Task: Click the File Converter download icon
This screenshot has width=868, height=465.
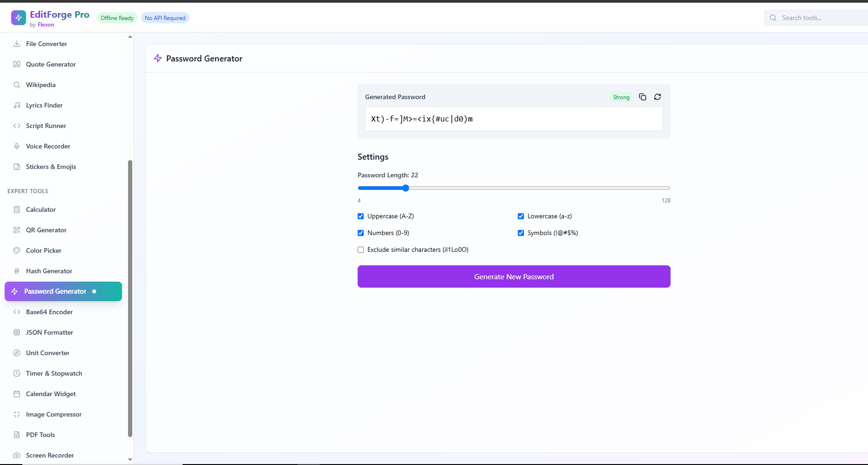Action: click(x=17, y=44)
